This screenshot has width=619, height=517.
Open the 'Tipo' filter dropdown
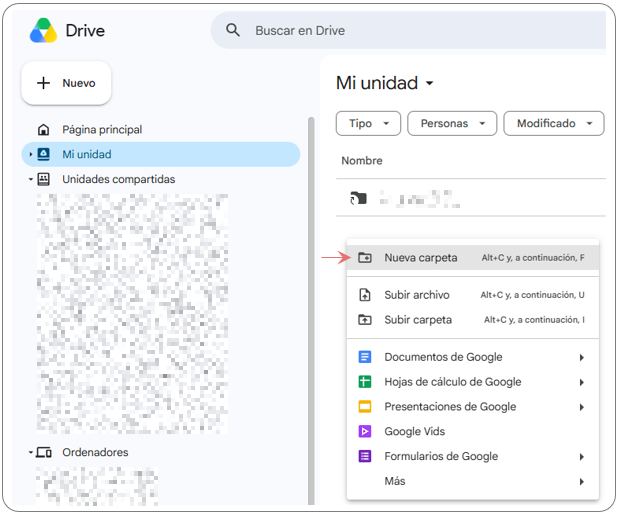point(368,124)
